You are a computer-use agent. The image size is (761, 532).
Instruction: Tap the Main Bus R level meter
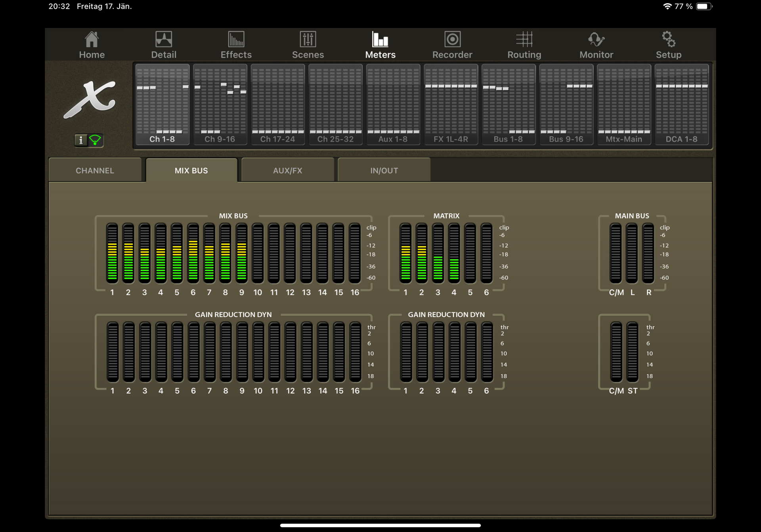(x=648, y=253)
